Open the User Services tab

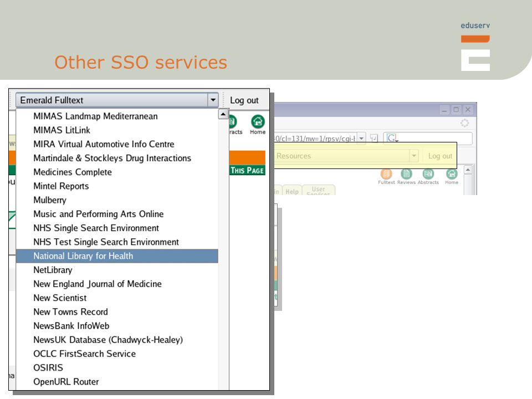tap(318, 190)
